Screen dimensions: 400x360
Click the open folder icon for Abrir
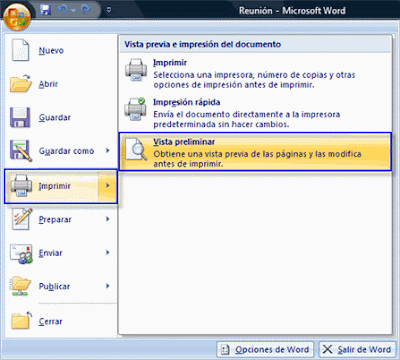21,84
